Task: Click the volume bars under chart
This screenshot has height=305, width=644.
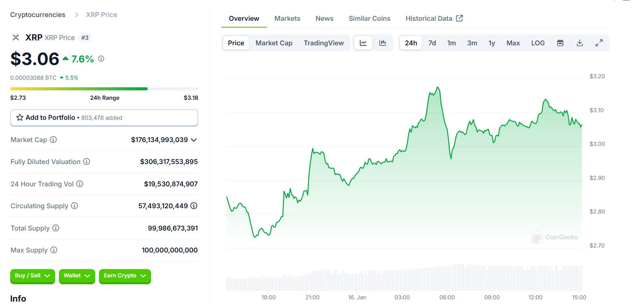Action: [x=404, y=278]
